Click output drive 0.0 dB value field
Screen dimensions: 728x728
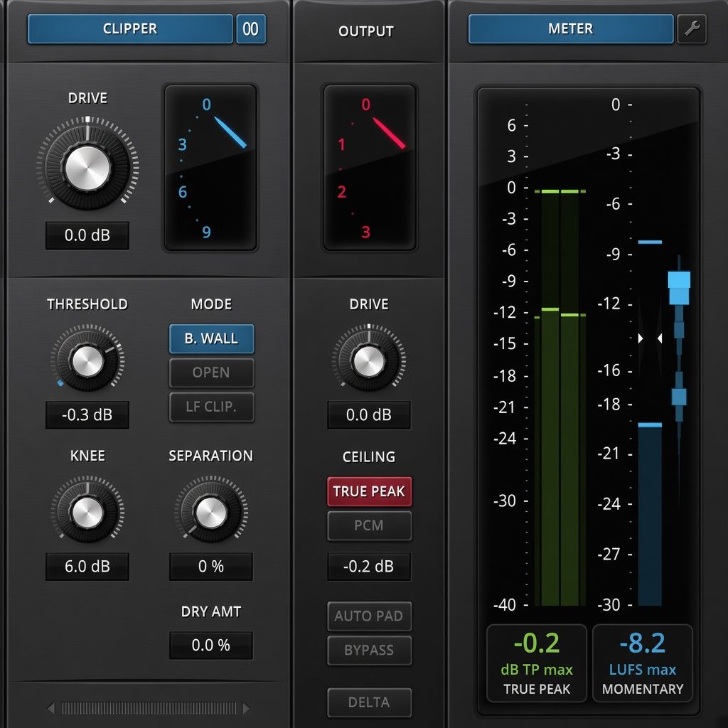coord(369,414)
